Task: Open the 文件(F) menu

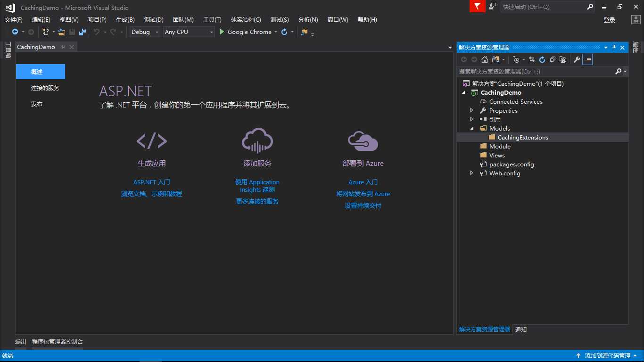Action: 14,19
